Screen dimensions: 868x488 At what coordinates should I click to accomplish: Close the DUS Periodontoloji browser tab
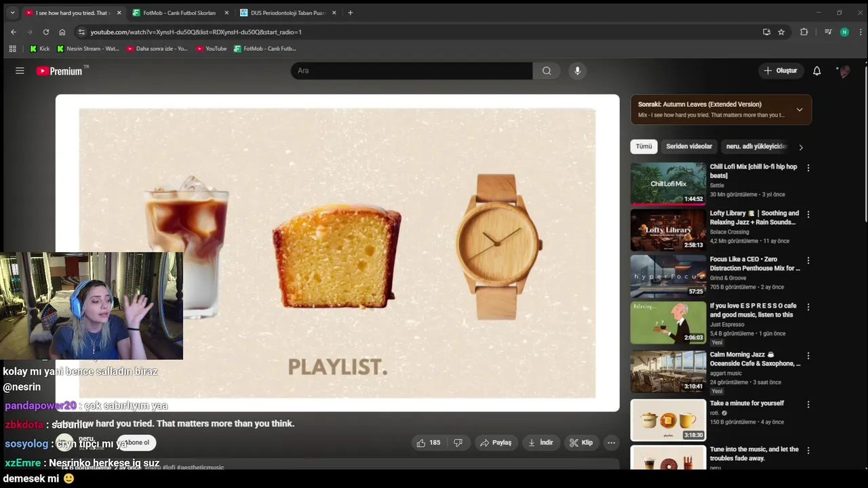[x=334, y=13]
